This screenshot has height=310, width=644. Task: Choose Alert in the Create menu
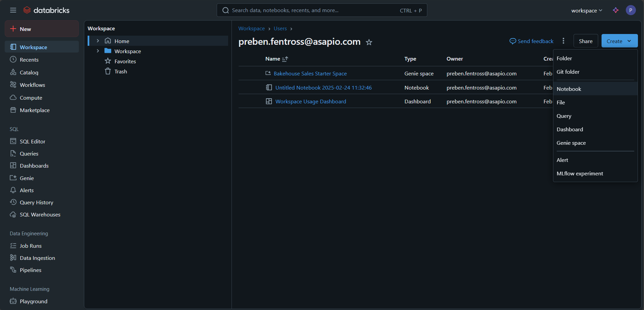(595, 160)
